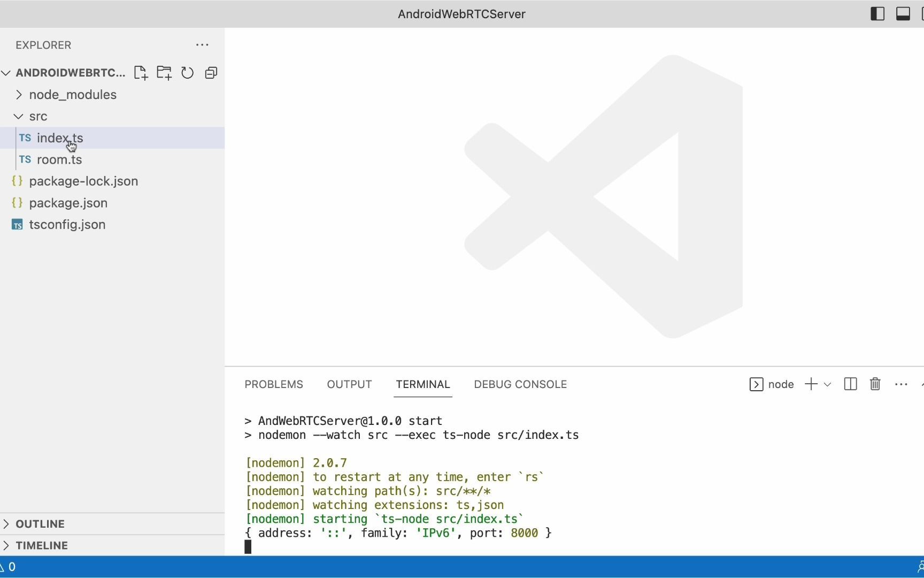
Task: Click the New File icon in Explorer
Action: pyautogui.click(x=141, y=73)
